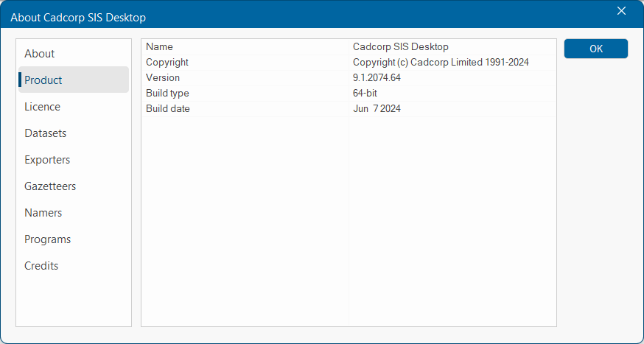Click the Build type property label
This screenshot has width=644, height=344.
pyautogui.click(x=167, y=94)
